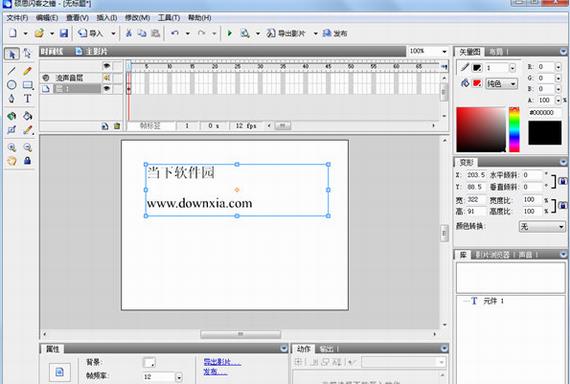Click the 导出影片... link in properties
This screenshot has height=384, width=570.
222,362
